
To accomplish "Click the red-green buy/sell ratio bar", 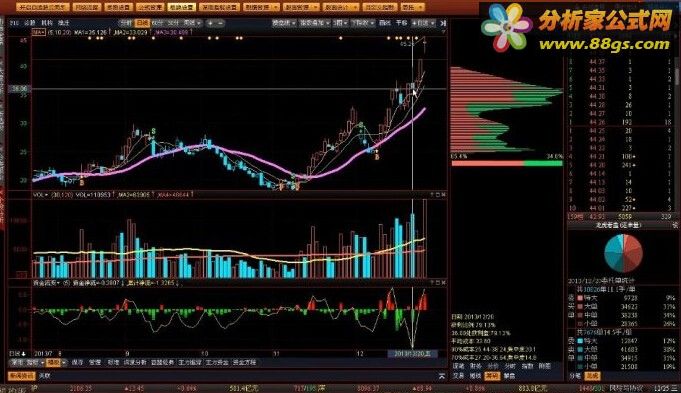I will [507, 163].
